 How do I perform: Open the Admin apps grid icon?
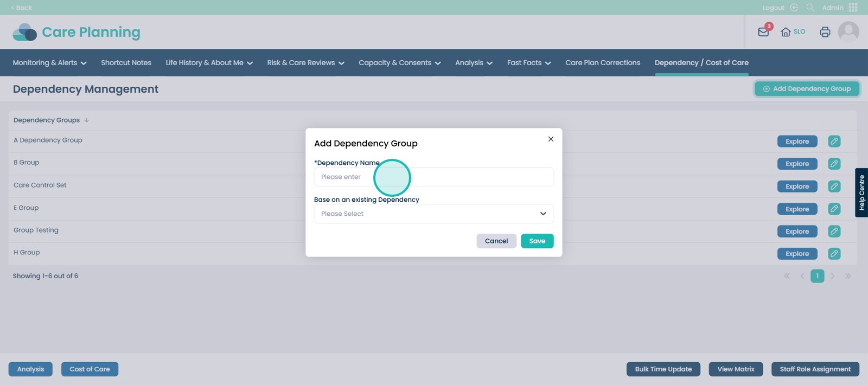tap(853, 8)
